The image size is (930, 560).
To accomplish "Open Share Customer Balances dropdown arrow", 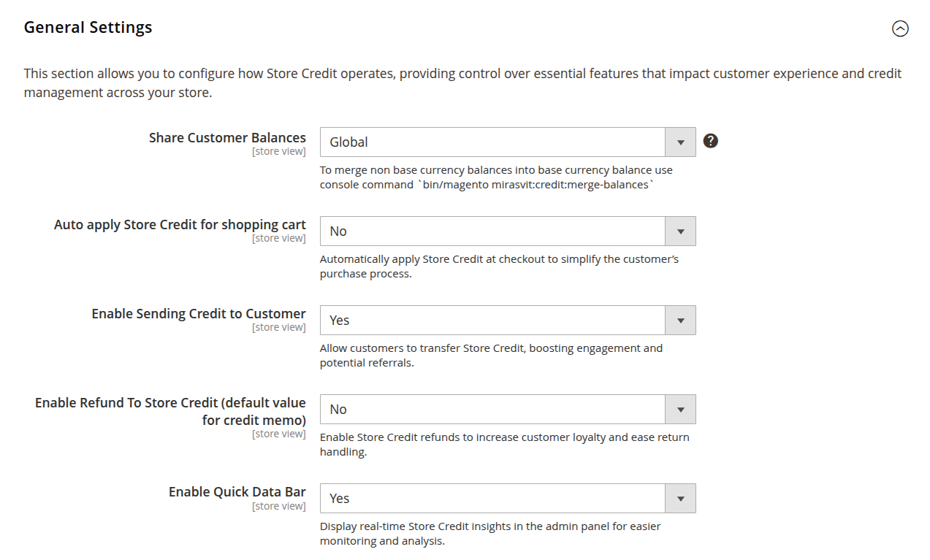I will (680, 142).
